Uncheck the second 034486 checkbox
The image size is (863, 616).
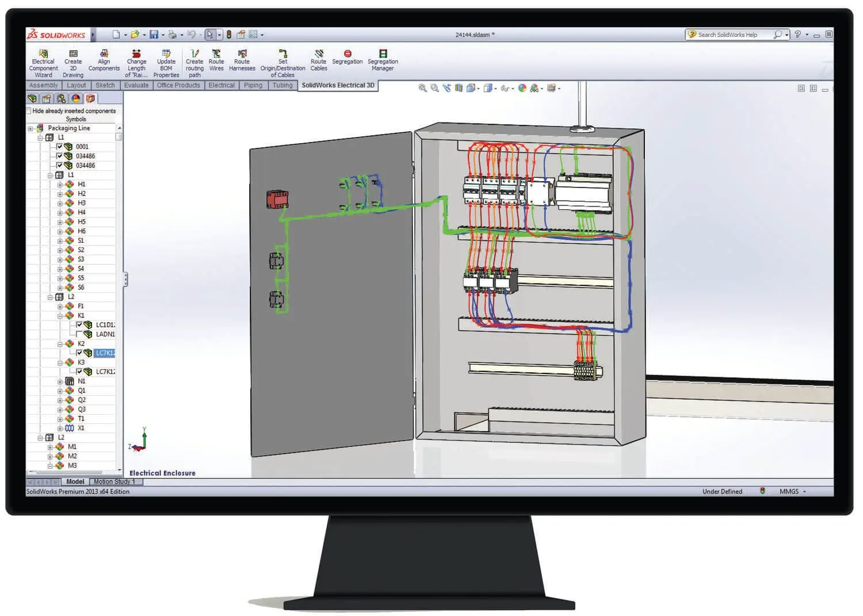(x=59, y=165)
